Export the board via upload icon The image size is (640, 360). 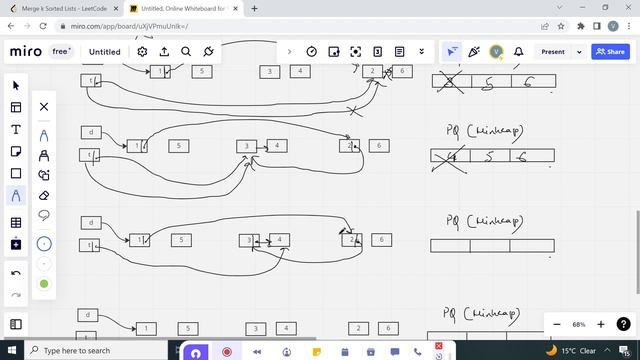(164, 52)
